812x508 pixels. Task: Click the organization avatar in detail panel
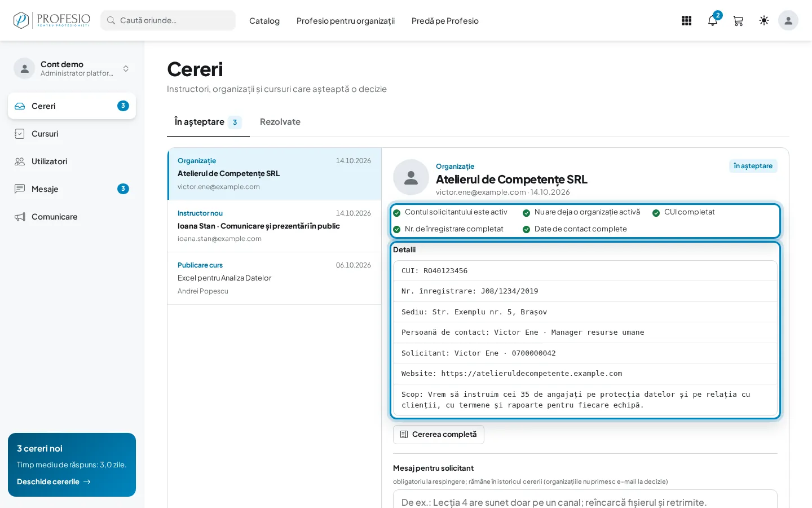click(411, 177)
